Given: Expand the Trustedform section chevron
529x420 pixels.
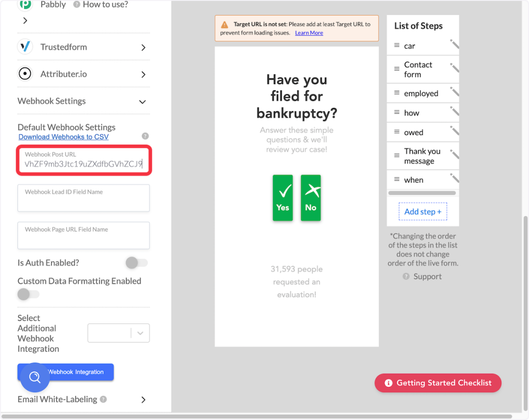Looking at the screenshot, I should pos(143,48).
